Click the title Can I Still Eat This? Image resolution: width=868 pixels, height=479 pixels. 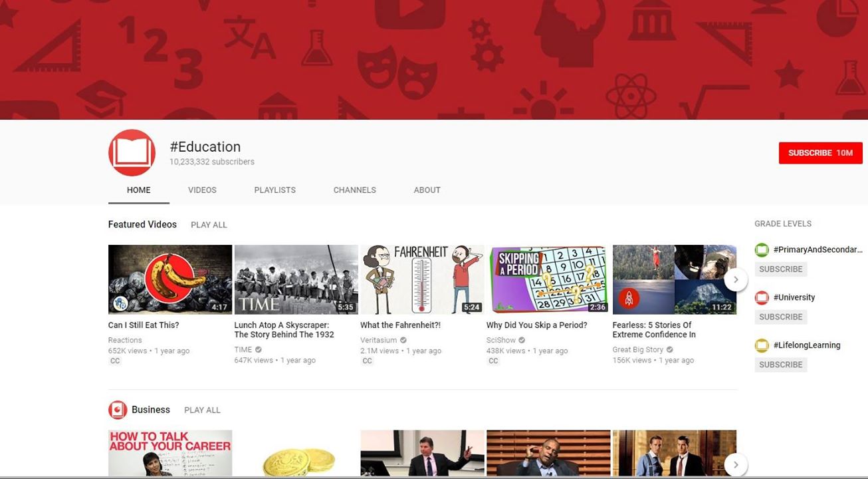click(x=144, y=325)
